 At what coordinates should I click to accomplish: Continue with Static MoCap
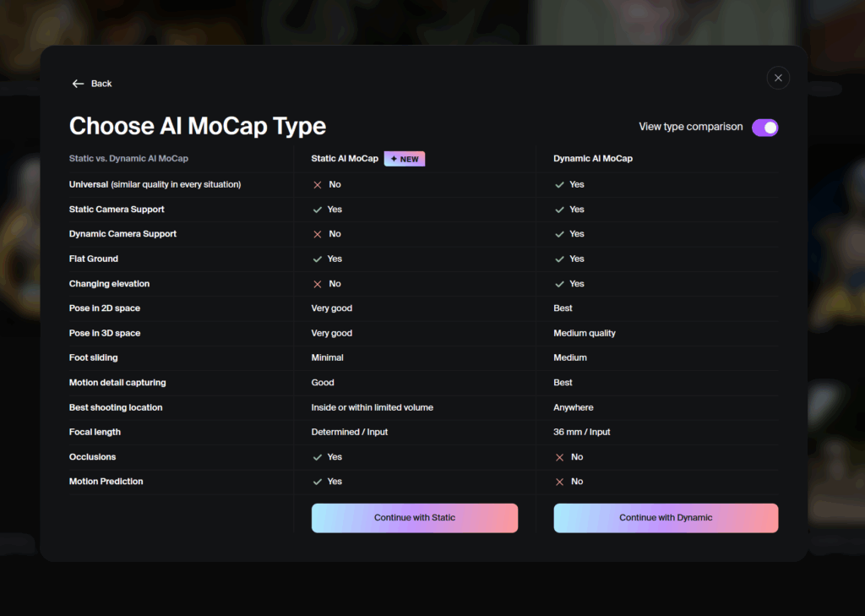pyautogui.click(x=414, y=518)
